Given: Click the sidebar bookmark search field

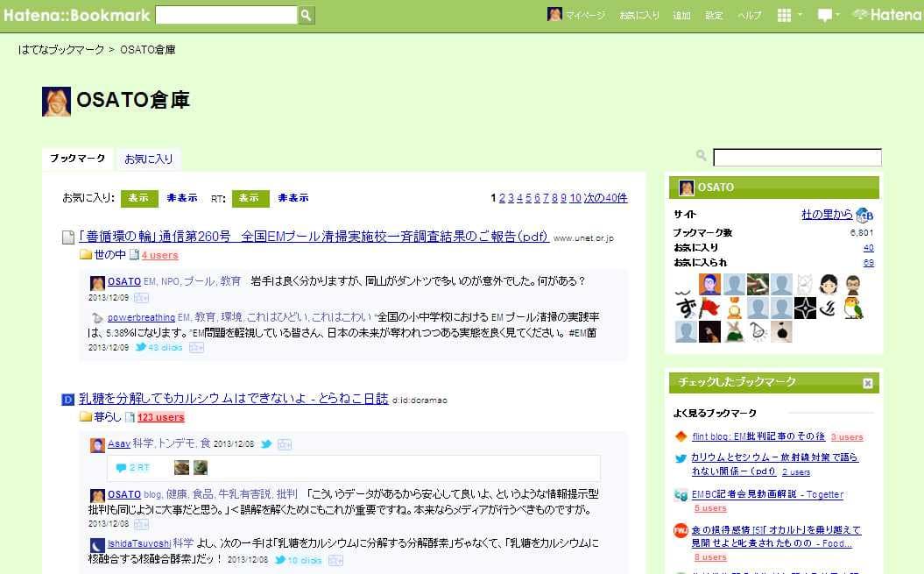Looking at the screenshot, I should [x=797, y=158].
